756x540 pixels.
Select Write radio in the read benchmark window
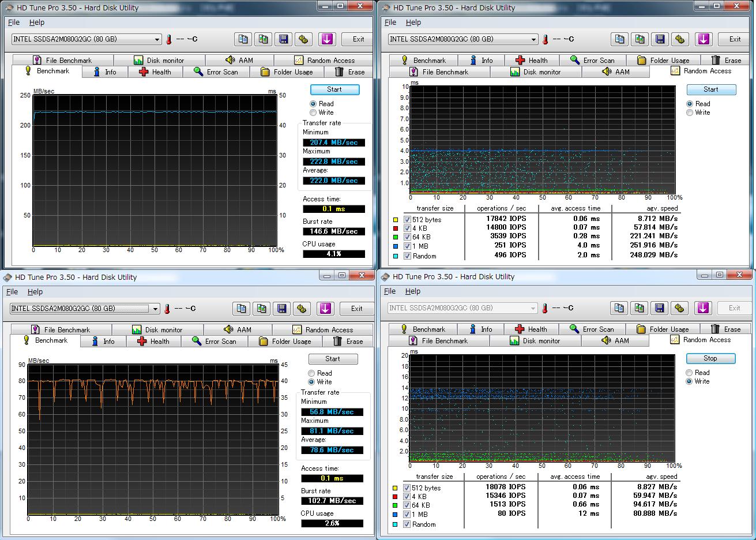(313, 112)
